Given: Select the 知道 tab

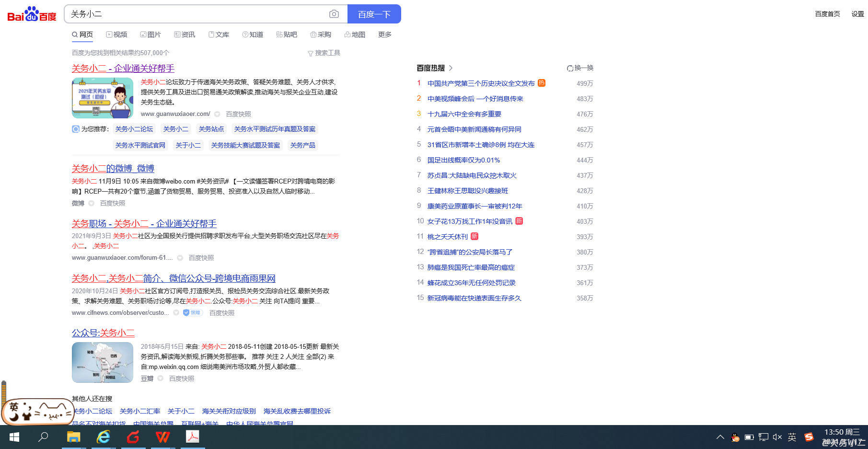Looking at the screenshot, I should click(253, 35).
